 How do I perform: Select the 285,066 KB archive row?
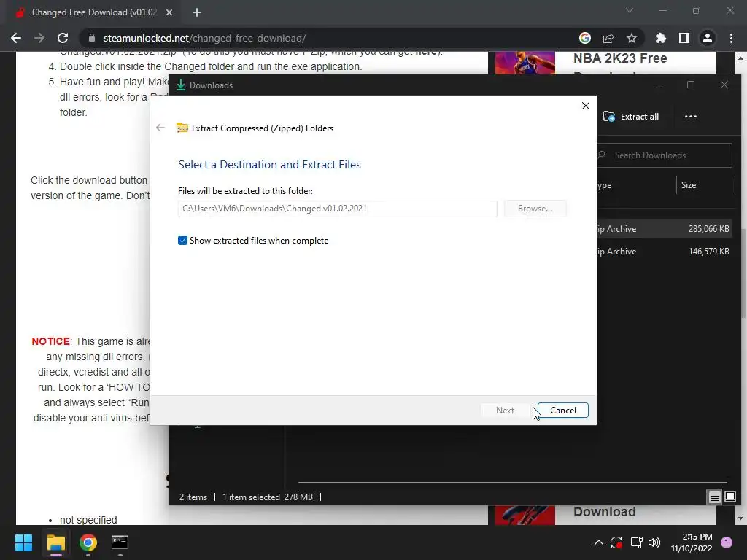664,229
